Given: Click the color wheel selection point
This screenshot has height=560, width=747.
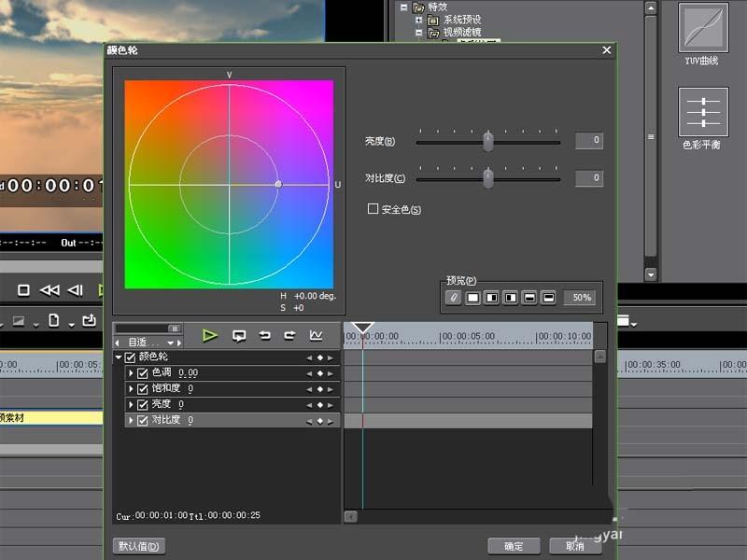Looking at the screenshot, I should click(278, 185).
